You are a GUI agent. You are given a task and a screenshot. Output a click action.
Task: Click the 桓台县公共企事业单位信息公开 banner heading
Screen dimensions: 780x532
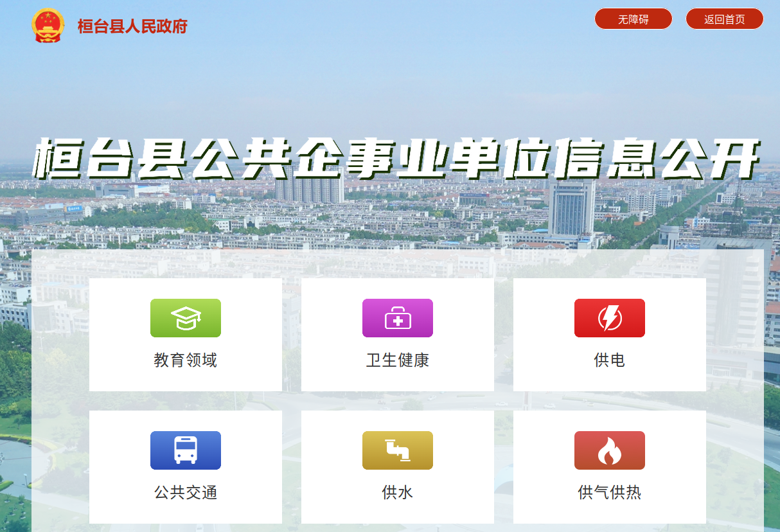pos(396,159)
